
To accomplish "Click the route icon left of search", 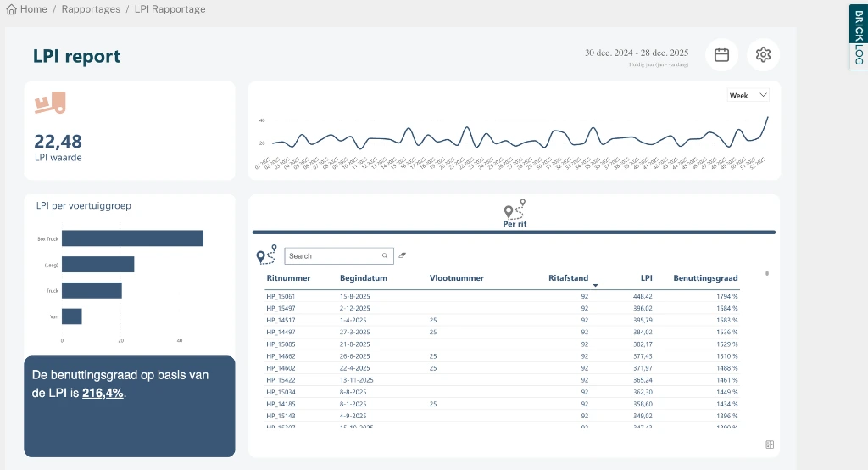I will tap(266, 255).
